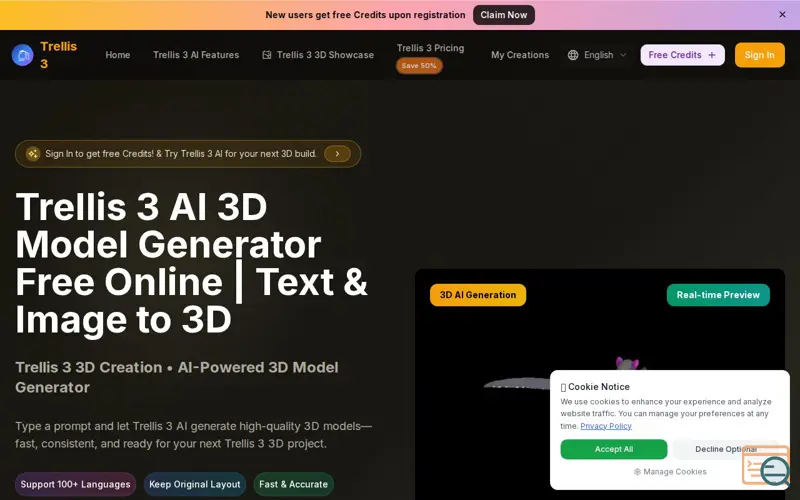This screenshot has height=500, width=800.
Task: Click the Trellis 3 brand name text
Action: 58,55
